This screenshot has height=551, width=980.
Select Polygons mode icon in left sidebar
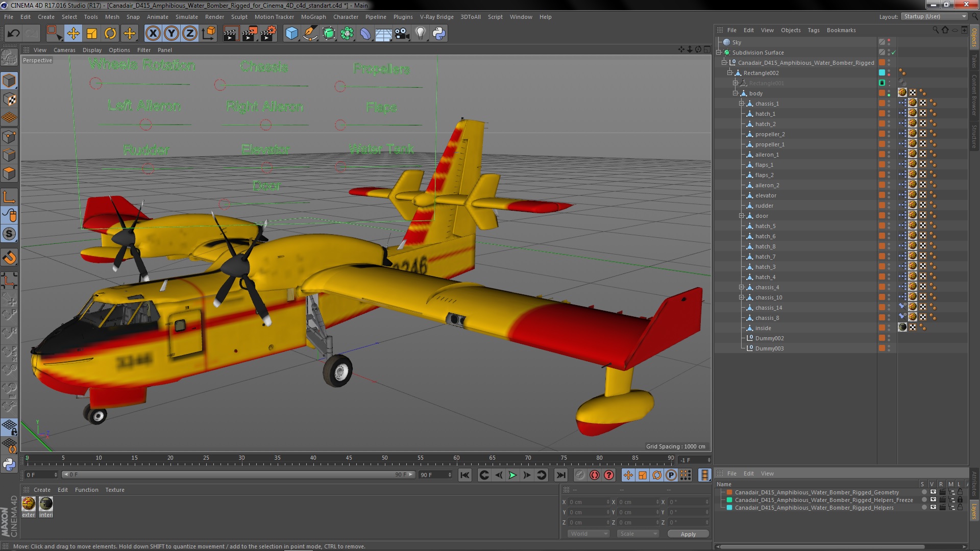[x=9, y=174]
